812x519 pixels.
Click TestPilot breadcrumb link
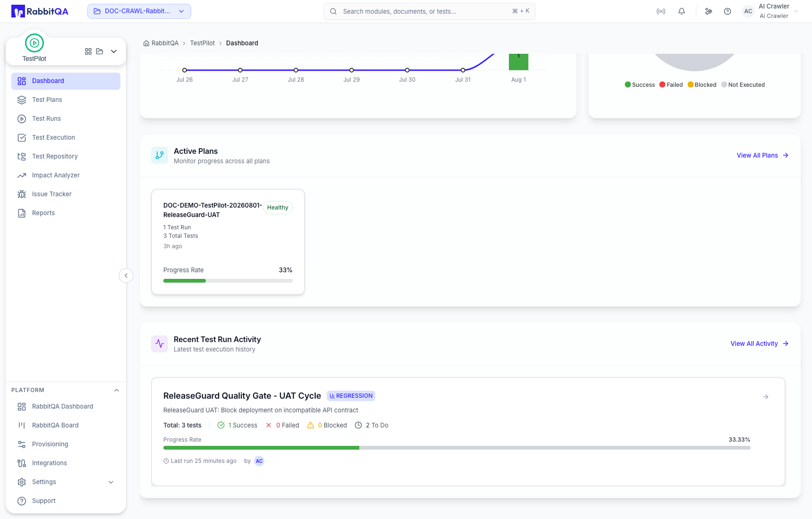[203, 43]
